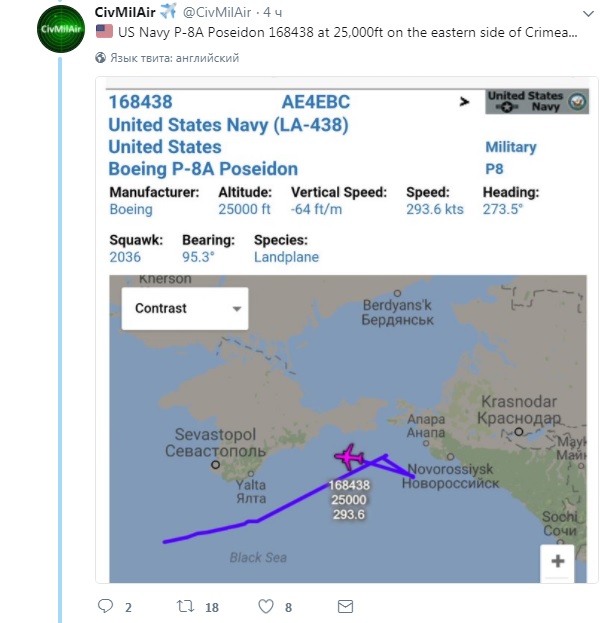Click the arrow next to AE4EBC

[464, 101]
